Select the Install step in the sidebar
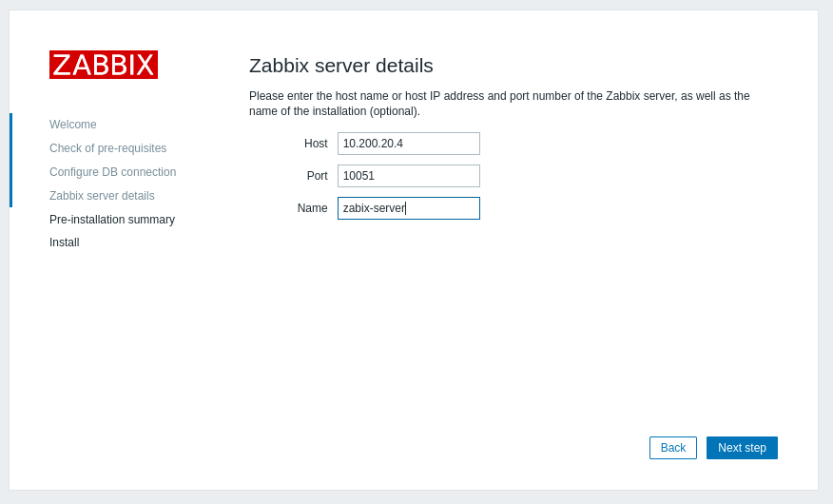Screen dimensions: 833x504 coord(64,242)
